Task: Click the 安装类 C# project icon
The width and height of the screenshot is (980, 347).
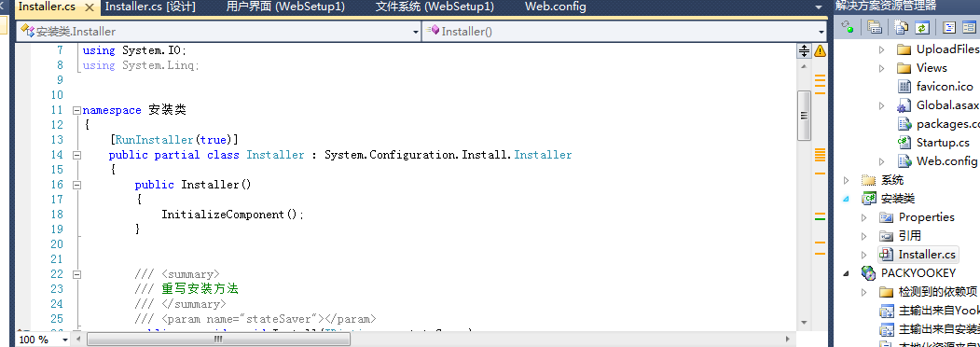Action: [869, 199]
